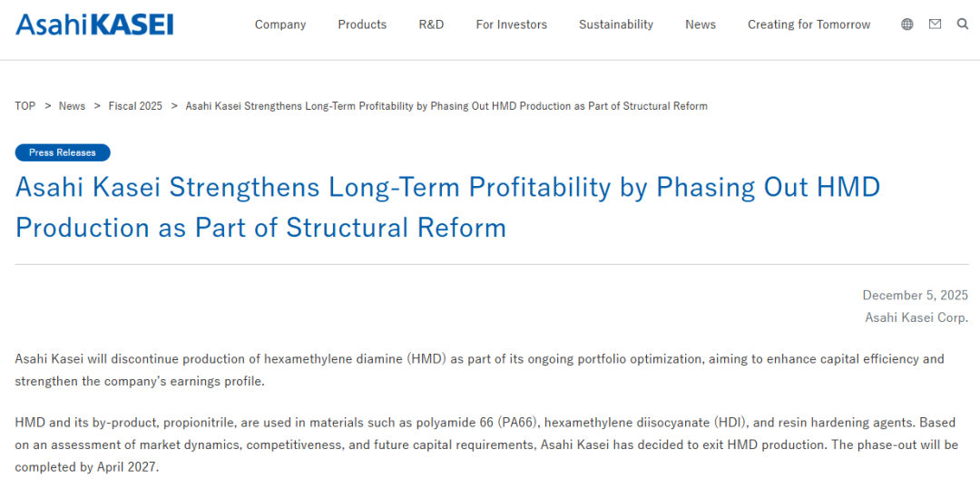Click the Asahi Kasei logo

pyautogui.click(x=94, y=24)
